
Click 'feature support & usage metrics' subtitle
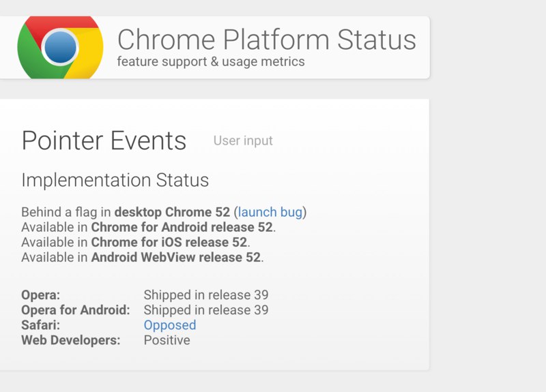click(211, 61)
